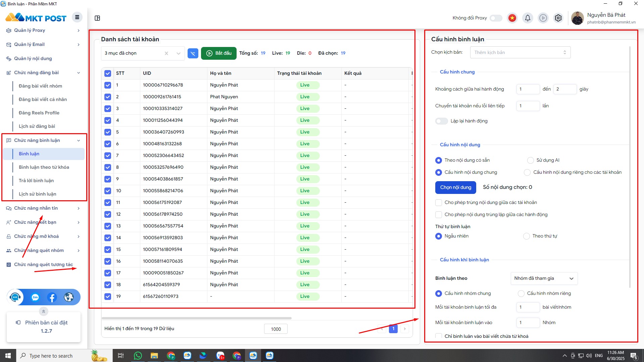Viewport: 644px width, 362px height.
Task: Click the play tutorial icon in header
Action: [543, 18]
